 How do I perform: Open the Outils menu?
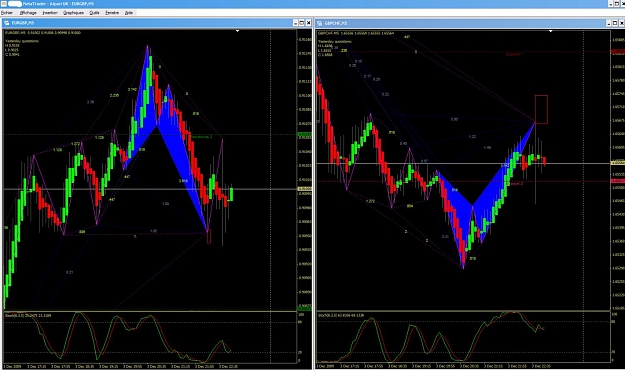coord(94,13)
